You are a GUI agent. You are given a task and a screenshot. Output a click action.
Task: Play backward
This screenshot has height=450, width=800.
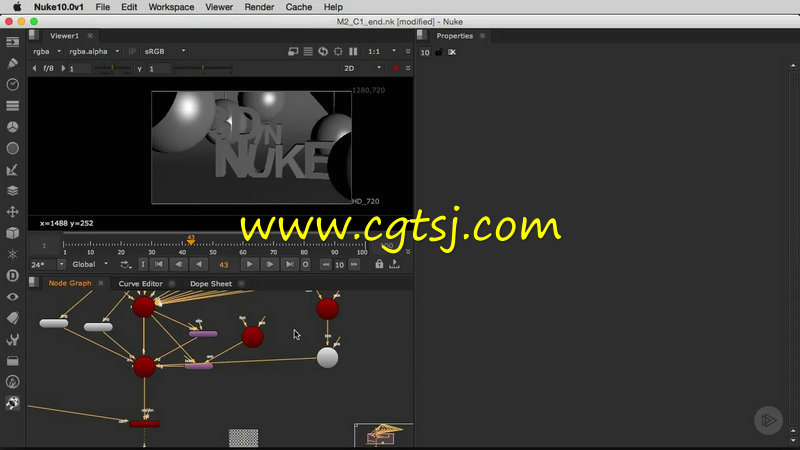(198, 264)
